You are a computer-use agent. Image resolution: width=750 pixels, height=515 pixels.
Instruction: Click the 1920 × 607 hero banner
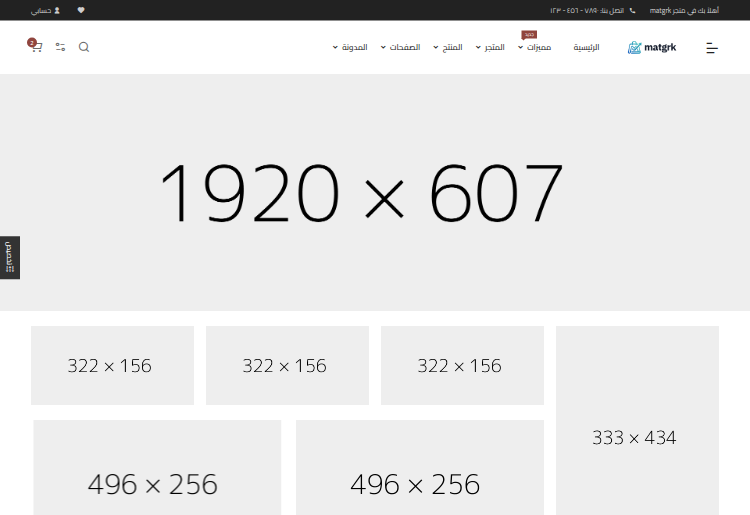click(375, 192)
